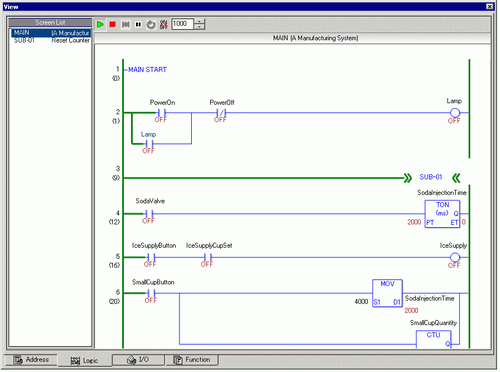Toggle the PowerOn contact
The image size is (500, 372).
(x=162, y=113)
